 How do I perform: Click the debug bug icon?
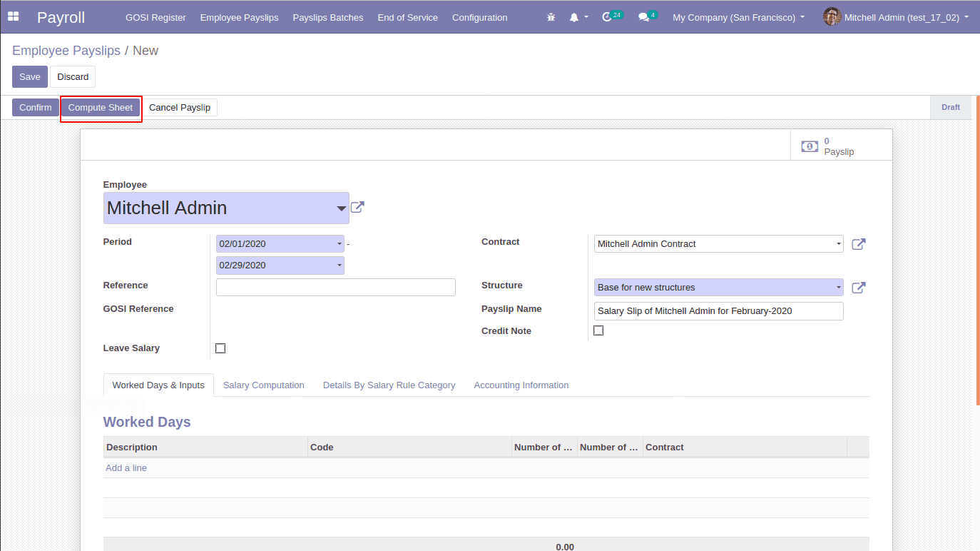551,17
